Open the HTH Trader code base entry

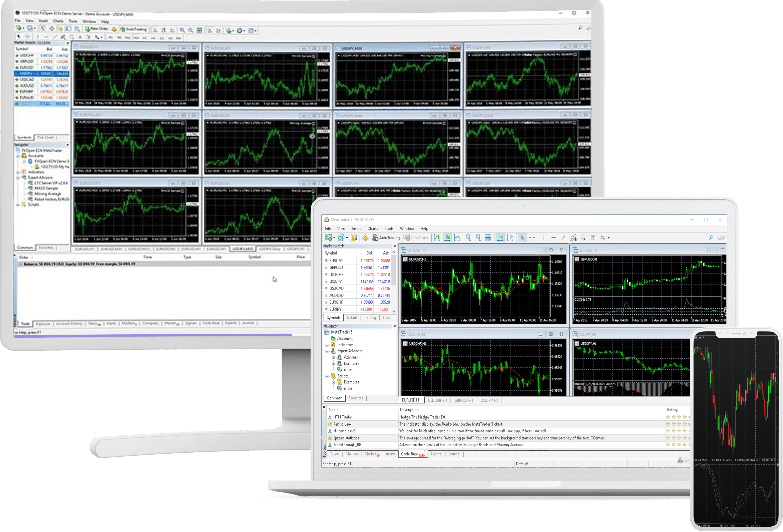click(x=342, y=417)
